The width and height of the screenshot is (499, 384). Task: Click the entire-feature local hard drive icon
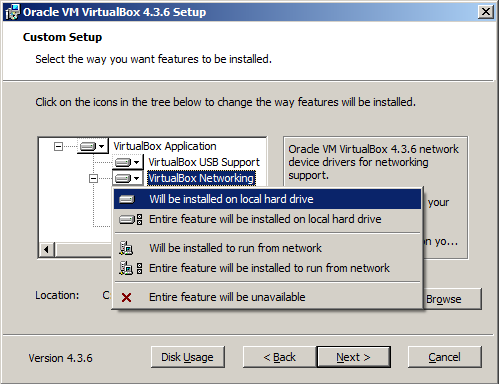click(x=131, y=219)
